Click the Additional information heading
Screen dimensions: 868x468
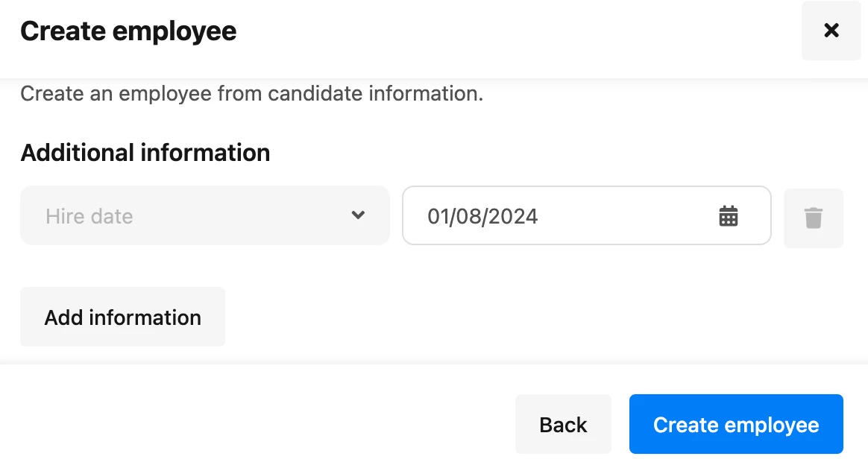pyautogui.click(x=145, y=153)
